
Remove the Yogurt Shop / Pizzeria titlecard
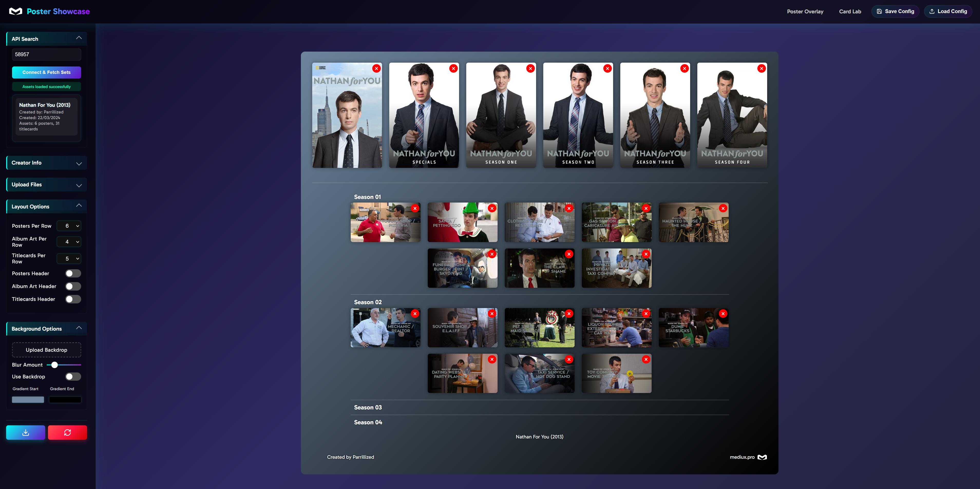click(x=415, y=208)
